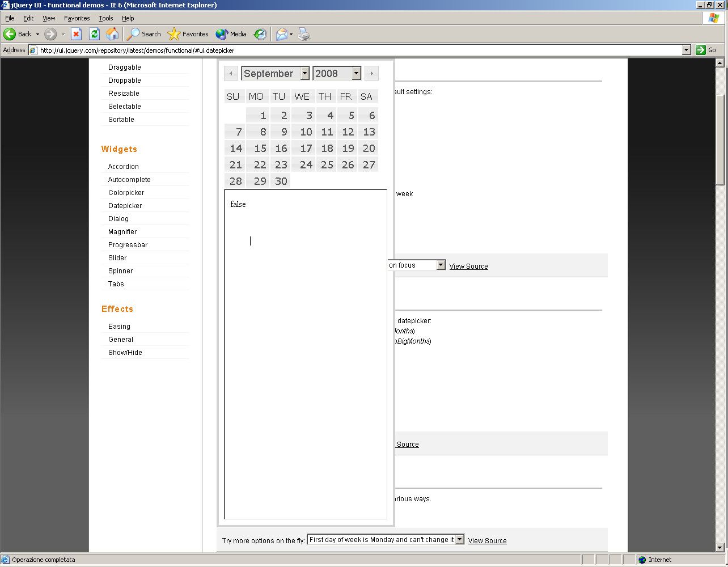The width and height of the screenshot is (728, 567).
Task: Expand the first-day-of-week options dropdown
Action: 459,540
